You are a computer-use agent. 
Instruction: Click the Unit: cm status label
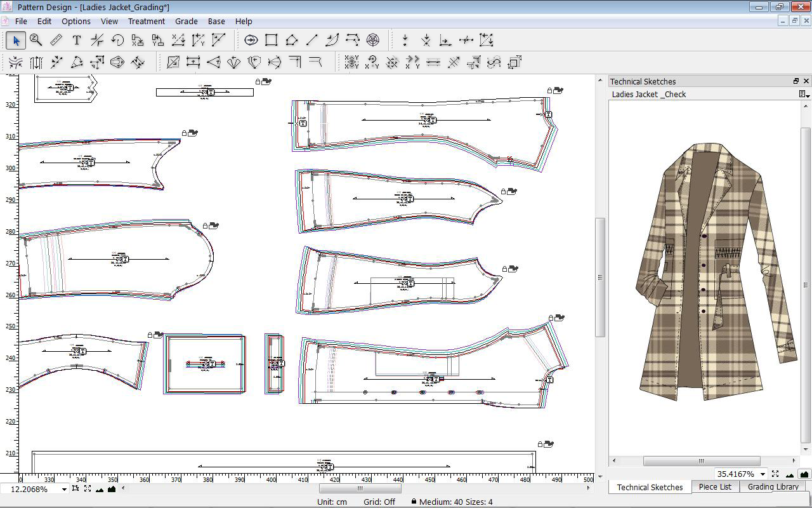point(332,502)
